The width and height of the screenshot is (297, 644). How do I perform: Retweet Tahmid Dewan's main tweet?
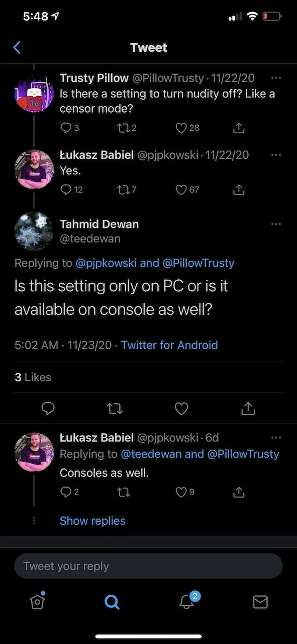pyautogui.click(x=115, y=409)
